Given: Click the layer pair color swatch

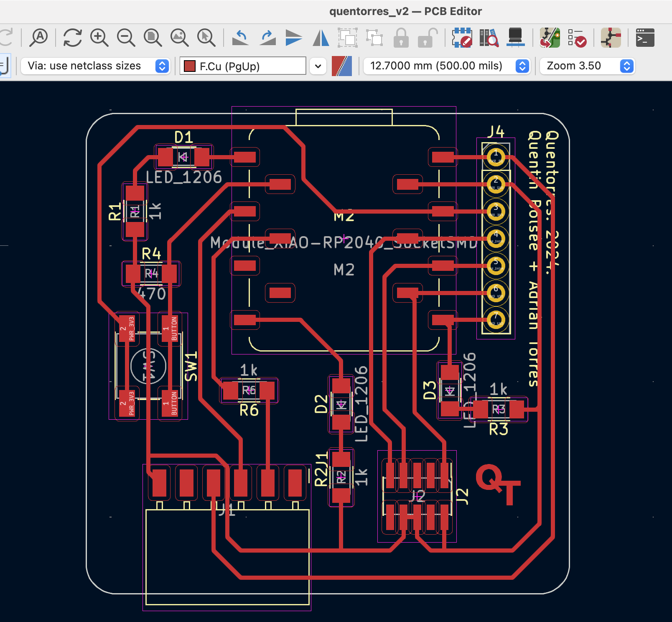Looking at the screenshot, I should [x=342, y=66].
